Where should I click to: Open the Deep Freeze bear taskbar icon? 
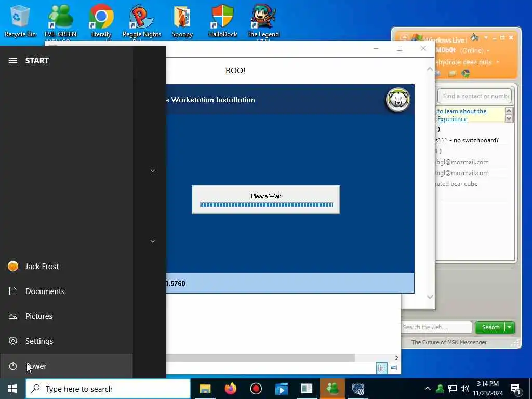coord(358,389)
